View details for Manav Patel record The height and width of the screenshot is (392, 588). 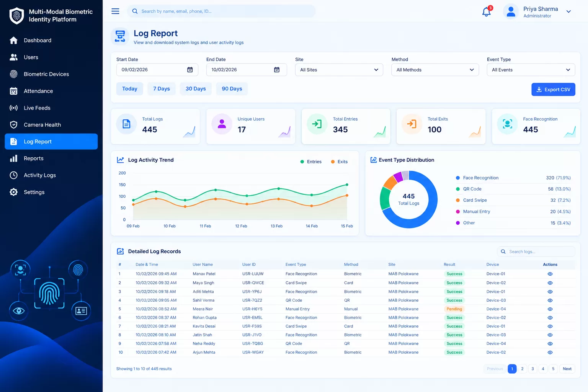550,274
